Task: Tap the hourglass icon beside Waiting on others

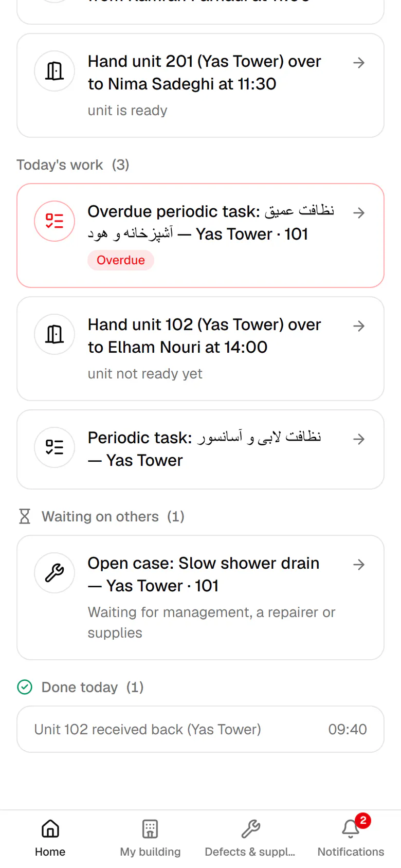Action: [25, 516]
